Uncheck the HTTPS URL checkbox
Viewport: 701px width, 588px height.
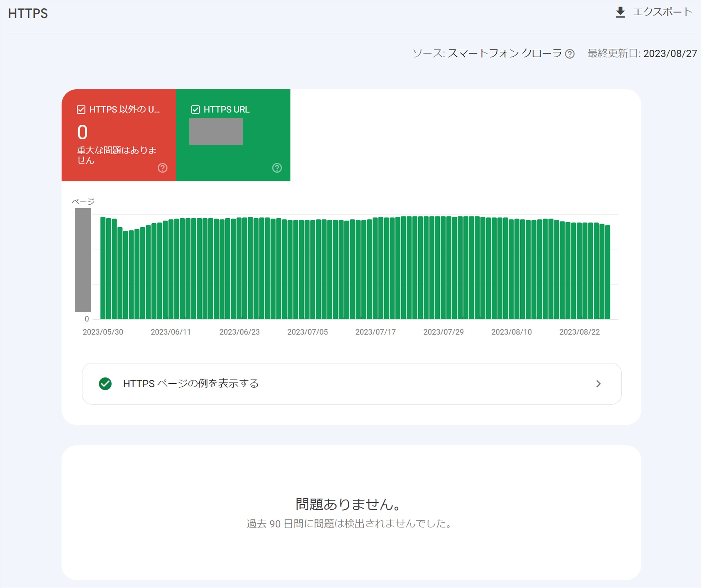point(196,109)
